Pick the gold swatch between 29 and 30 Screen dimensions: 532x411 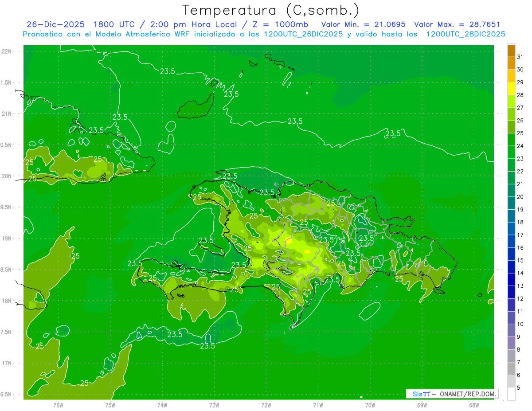511,76
